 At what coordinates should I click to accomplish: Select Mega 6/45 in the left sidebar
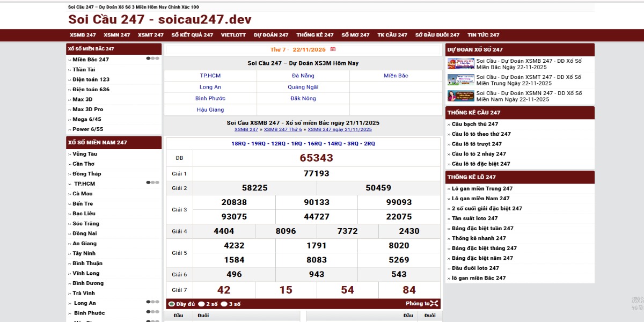pos(86,119)
